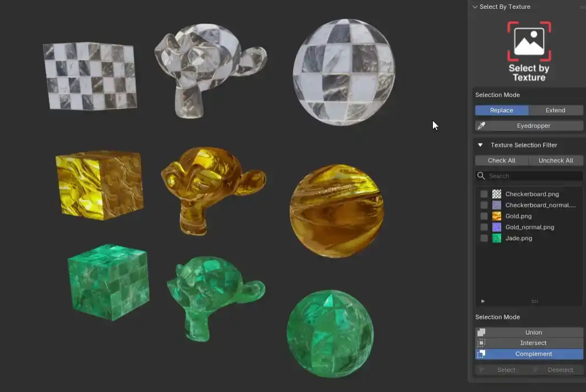Choose the Replace selection mode
586x392 pixels.
tap(502, 110)
